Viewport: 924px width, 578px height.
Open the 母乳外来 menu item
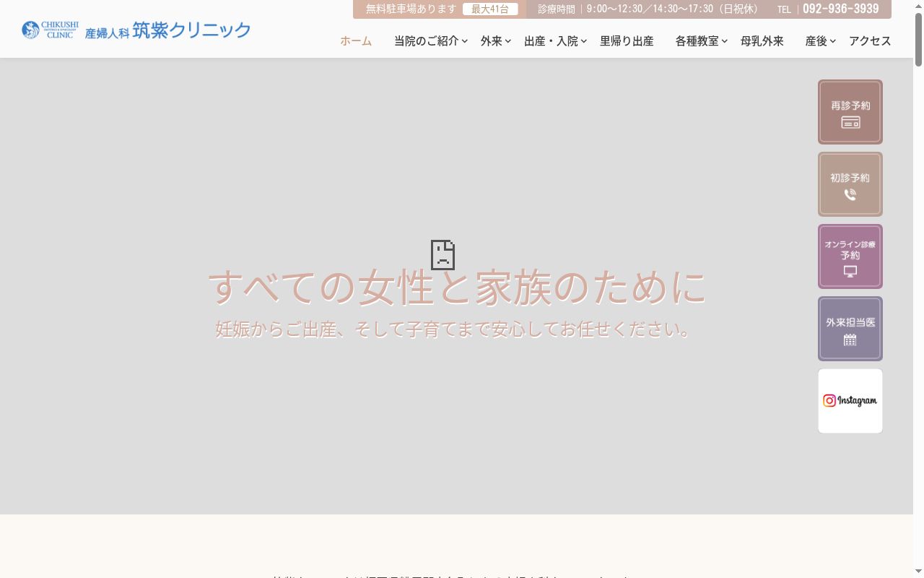coord(762,41)
